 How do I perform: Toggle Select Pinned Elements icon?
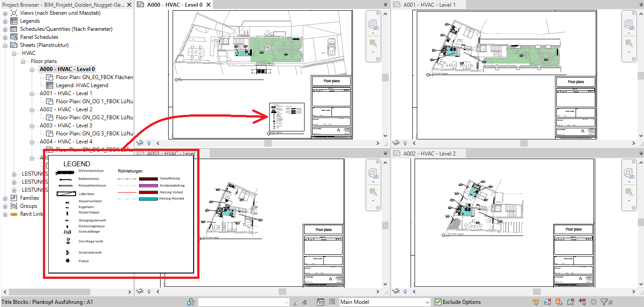(559, 302)
